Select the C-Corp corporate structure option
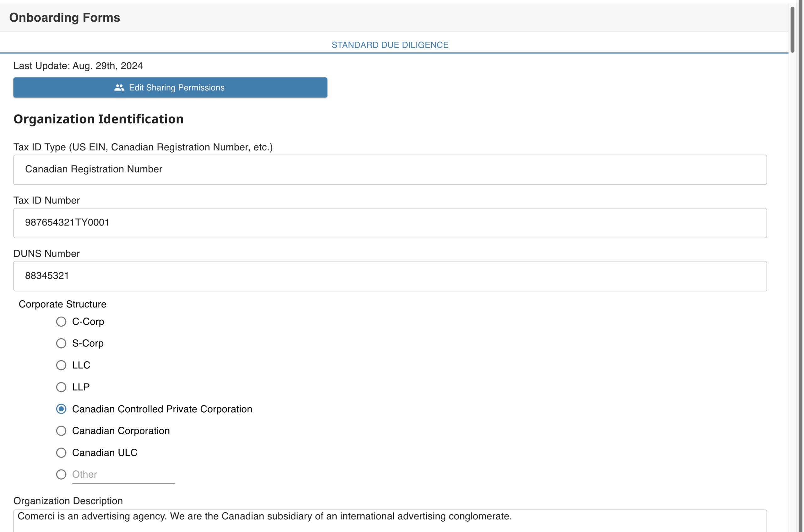Screen dimensions: 804x532 [x=61, y=322]
